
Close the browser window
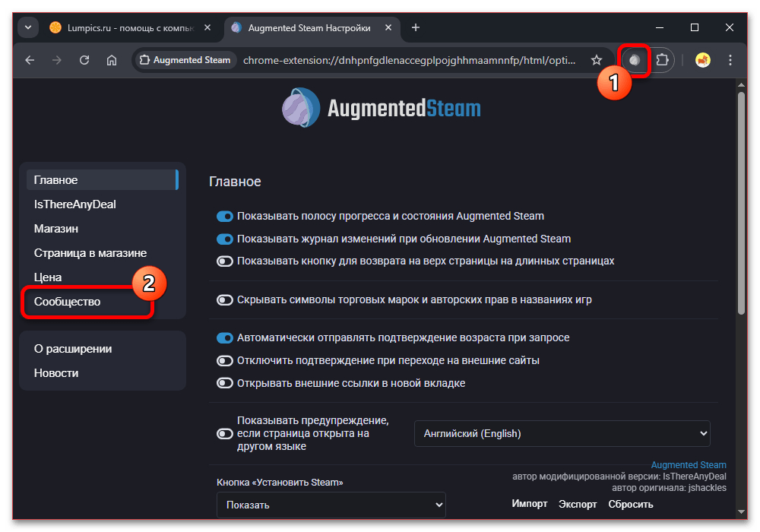point(730,27)
